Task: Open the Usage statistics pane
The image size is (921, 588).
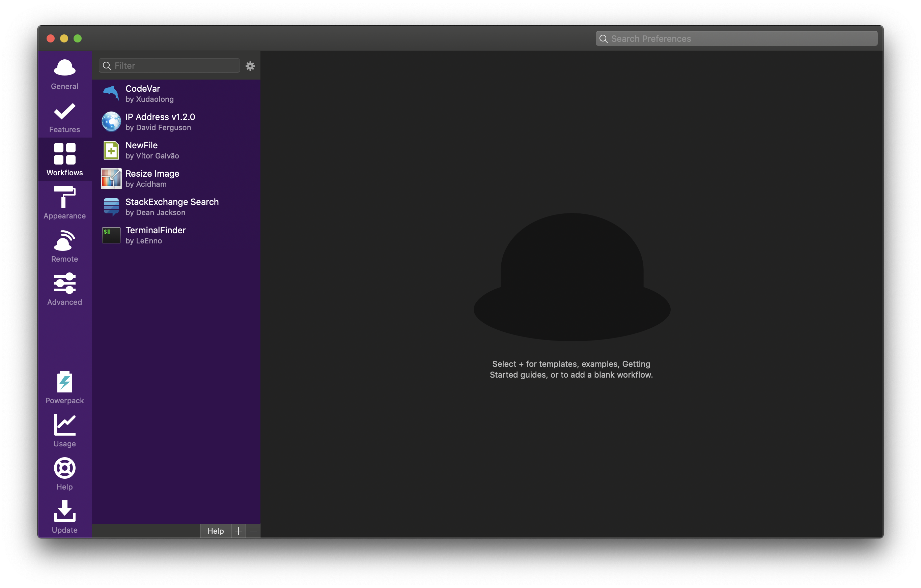Action: click(x=65, y=431)
